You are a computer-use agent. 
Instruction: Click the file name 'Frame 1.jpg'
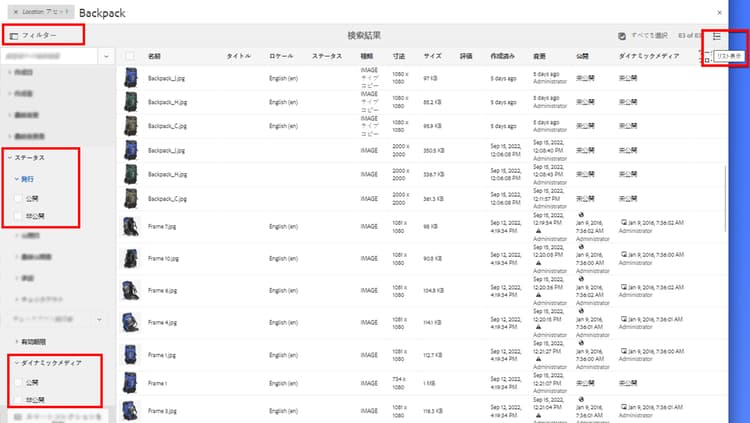tap(162, 355)
